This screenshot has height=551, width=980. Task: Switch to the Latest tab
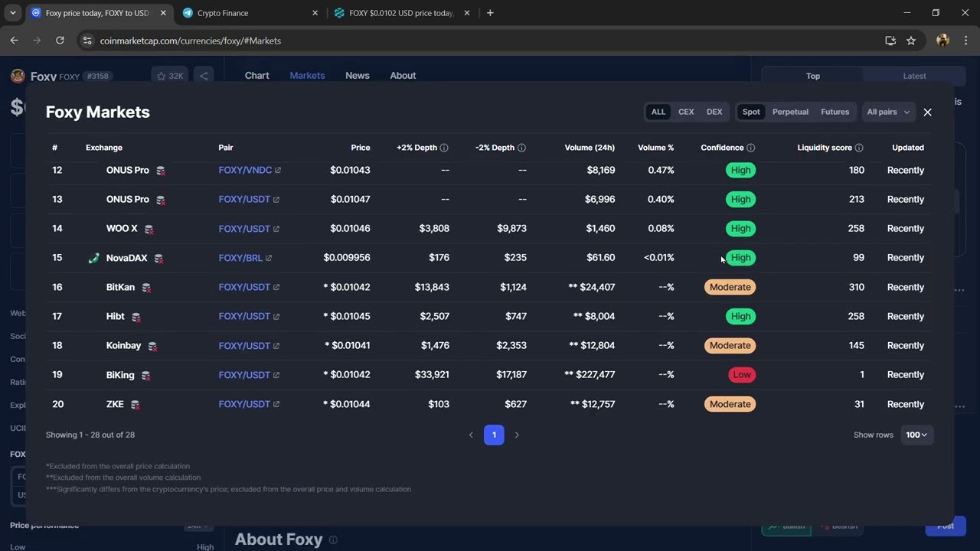(914, 76)
